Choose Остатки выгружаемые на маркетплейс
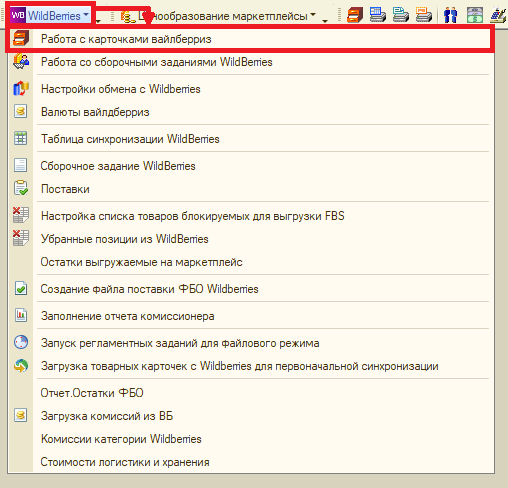The width and height of the screenshot is (508, 488). (251, 262)
